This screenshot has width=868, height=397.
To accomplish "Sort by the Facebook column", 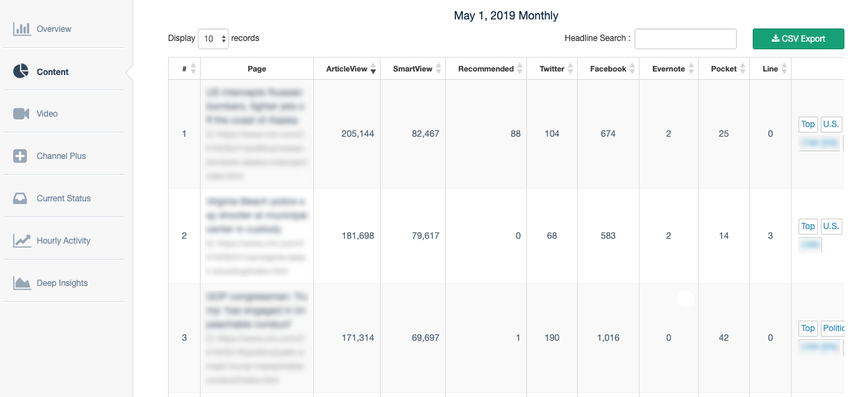I will click(x=608, y=69).
